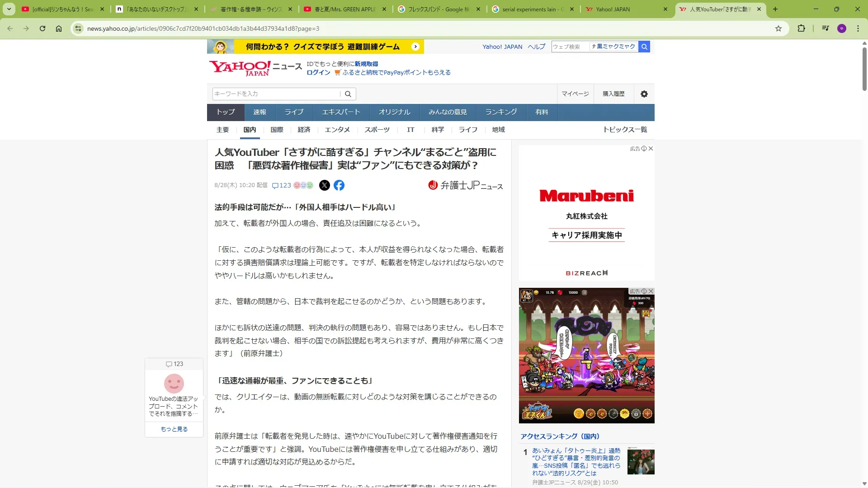
Task: Open the tab search dropdown
Action: pyautogui.click(x=9, y=9)
